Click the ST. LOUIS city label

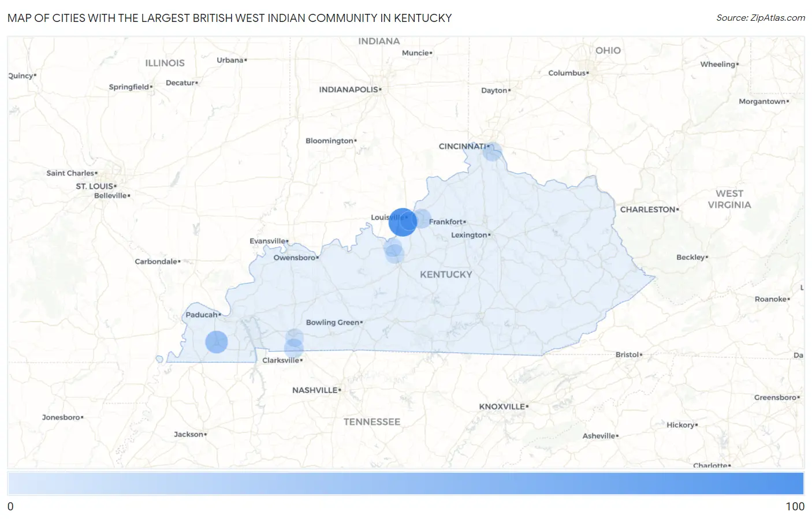(x=95, y=186)
